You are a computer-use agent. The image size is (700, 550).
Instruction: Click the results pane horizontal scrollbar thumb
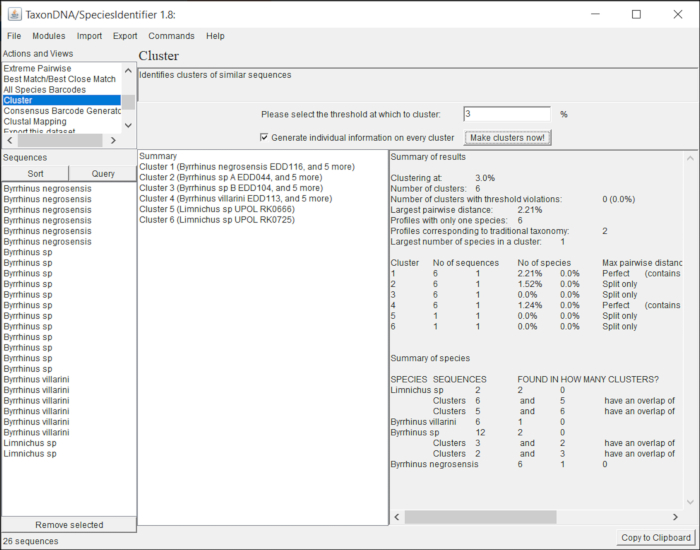point(480,517)
